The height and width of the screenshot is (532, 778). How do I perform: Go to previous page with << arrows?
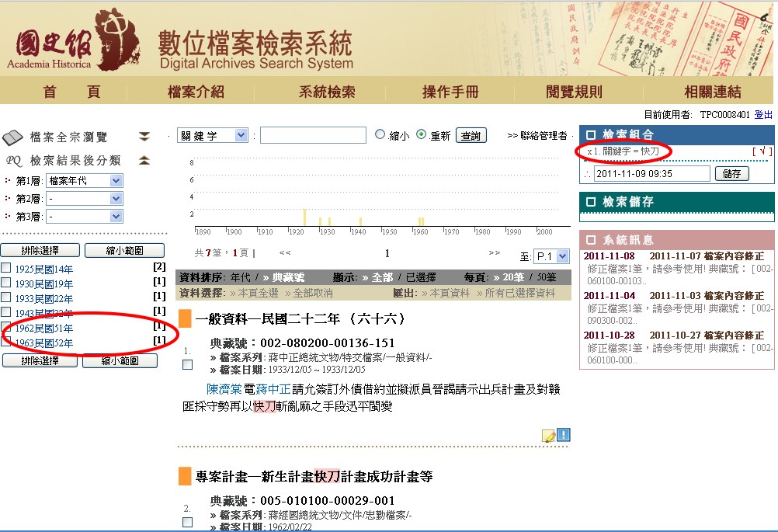coord(285,252)
